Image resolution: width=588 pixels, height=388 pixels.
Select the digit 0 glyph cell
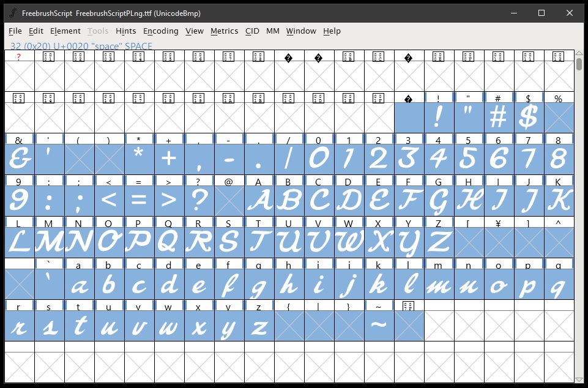(x=319, y=160)
